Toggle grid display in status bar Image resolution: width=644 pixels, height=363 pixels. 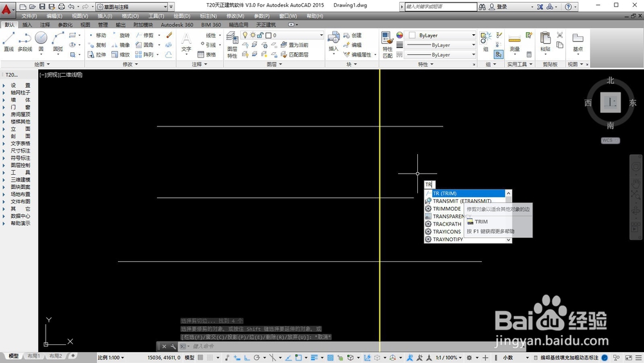tap(200, 358)
